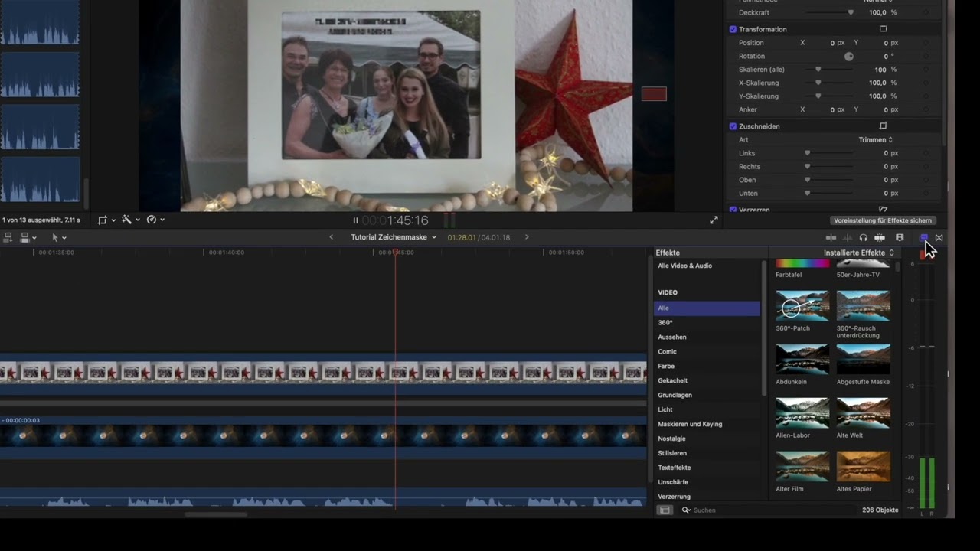Enter fullscreen viewer with expand arrows
The height and width of the screenshot is (551, 980).
714,220
